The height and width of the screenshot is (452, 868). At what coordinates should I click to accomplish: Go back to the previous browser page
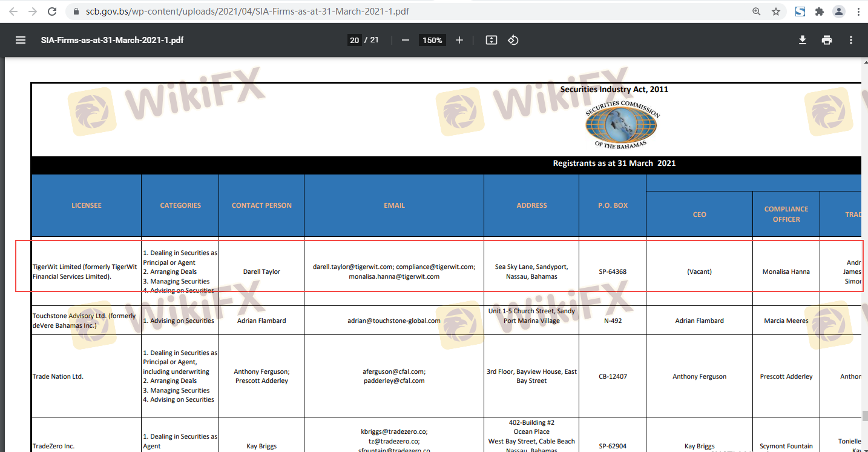(x=14, y=12)
